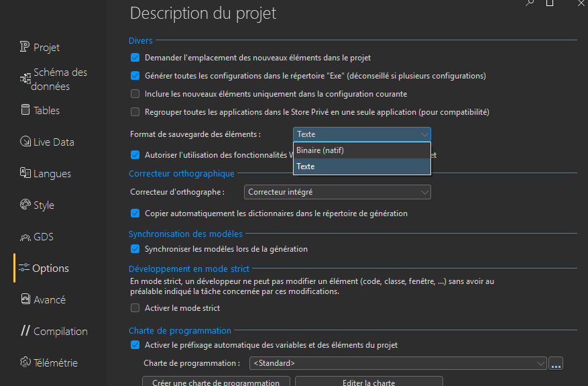This screenshot has width=588, height=386.
Task: Select the Tables icon in sidebar
Action: coord(25,110)
